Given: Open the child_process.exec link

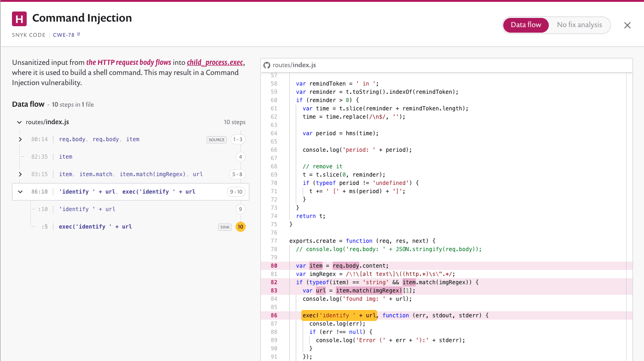Looking at the screenshot, I should point(215,62).
